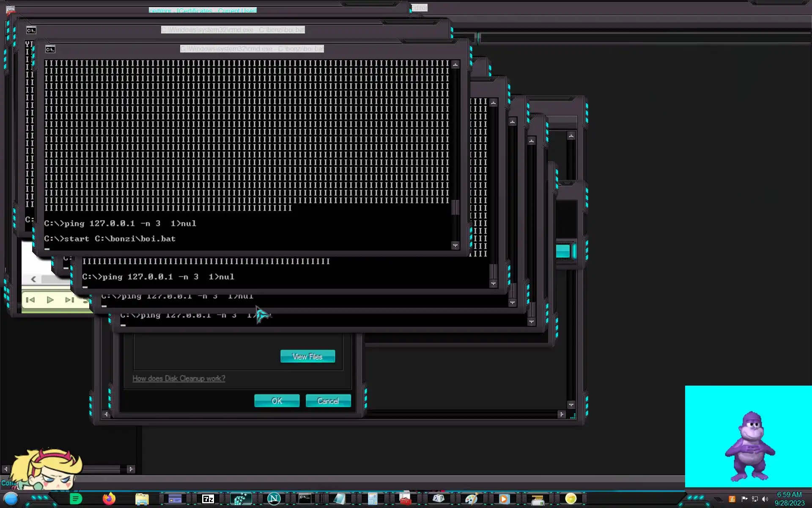Click OK in Disk Cleanup dialog
812x508 pixels.
[277, 401]
